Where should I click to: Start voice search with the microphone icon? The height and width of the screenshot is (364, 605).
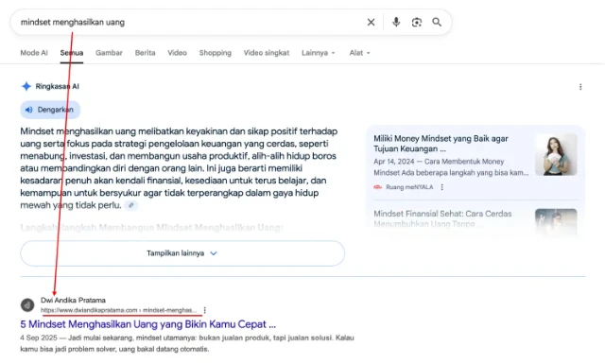tap(396, 23)
